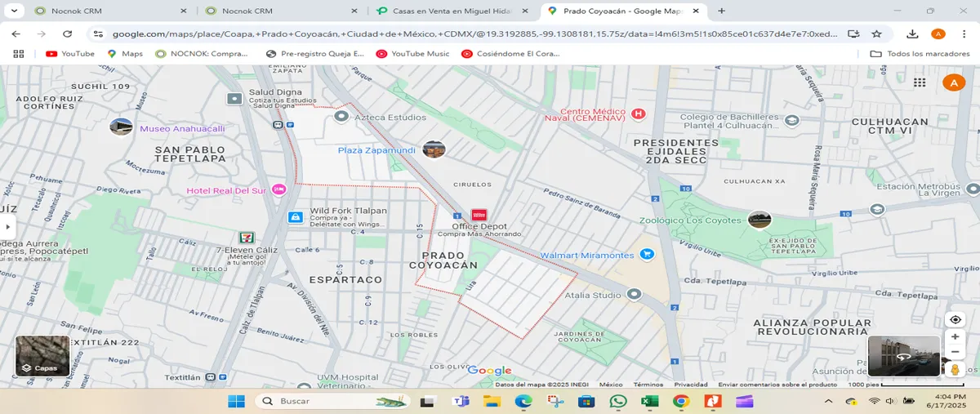980x414 pixels.
Task: Open Todos los marcadores folder
Action: point(921,54)
